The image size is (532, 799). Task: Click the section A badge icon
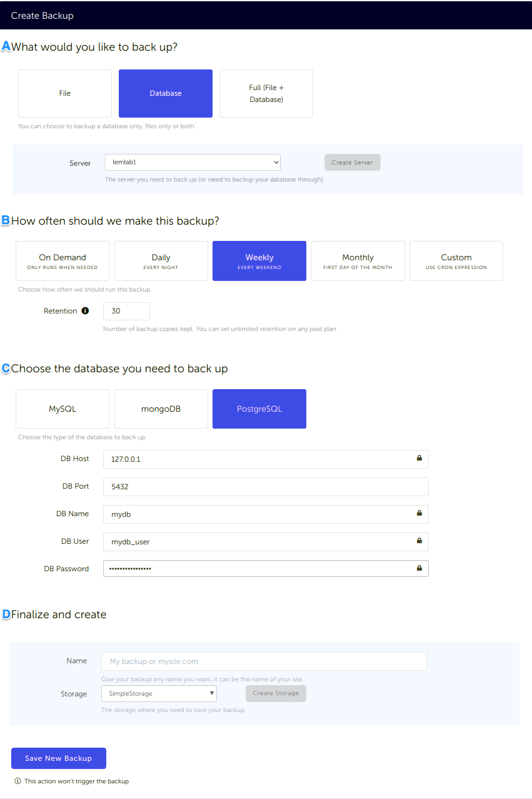pyautogui.click(x=6, y=46)
